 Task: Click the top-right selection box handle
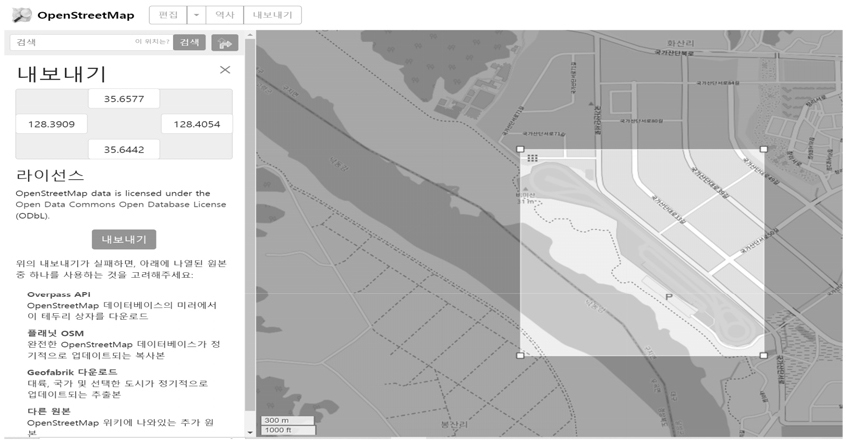tap(763, 149)
